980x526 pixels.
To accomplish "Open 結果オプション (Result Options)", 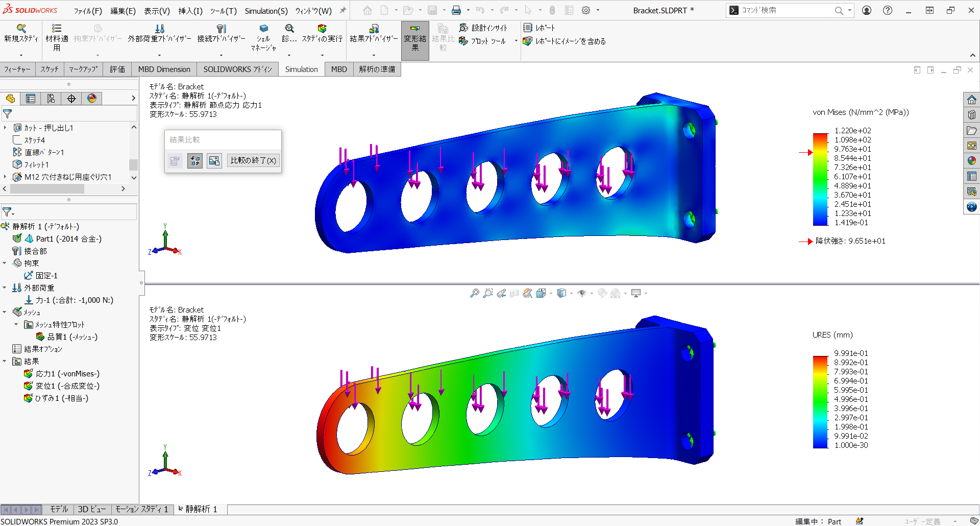I will [37, 349].
